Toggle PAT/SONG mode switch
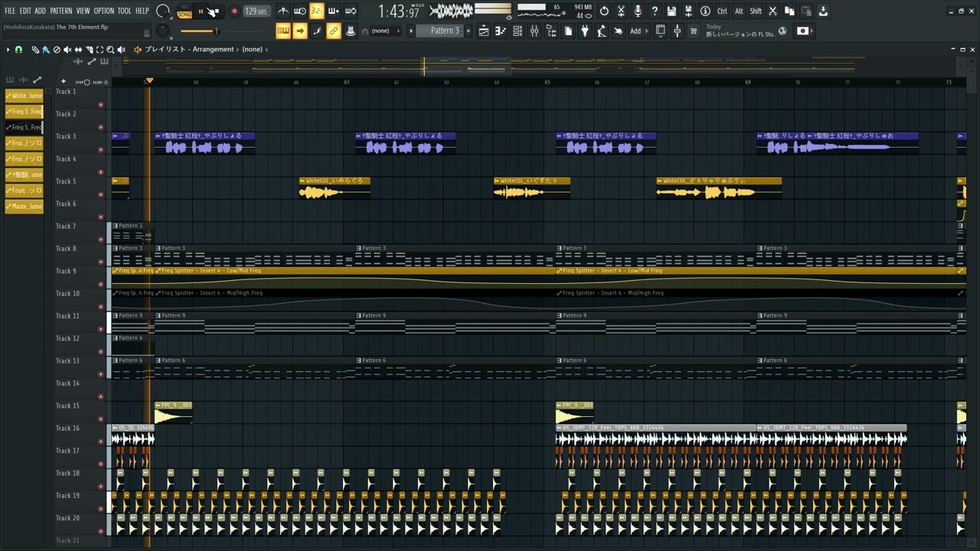This screenshot has height=551, width=980. (185, 11)
